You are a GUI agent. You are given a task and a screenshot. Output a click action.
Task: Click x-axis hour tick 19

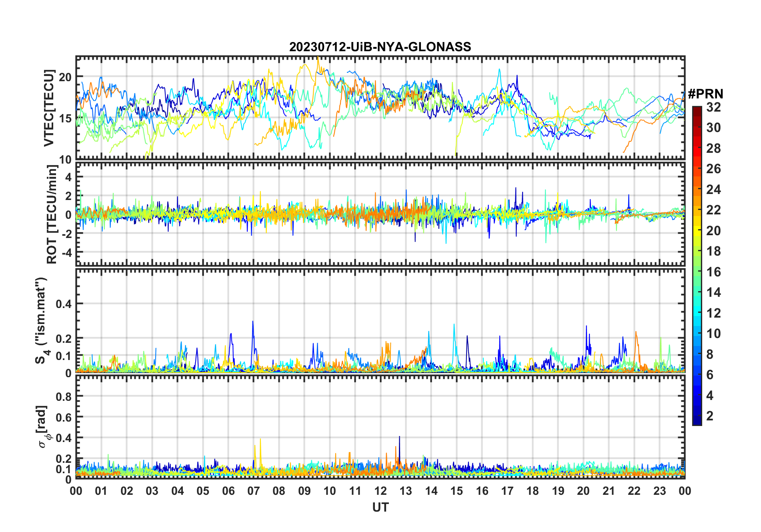coord(558,491)
